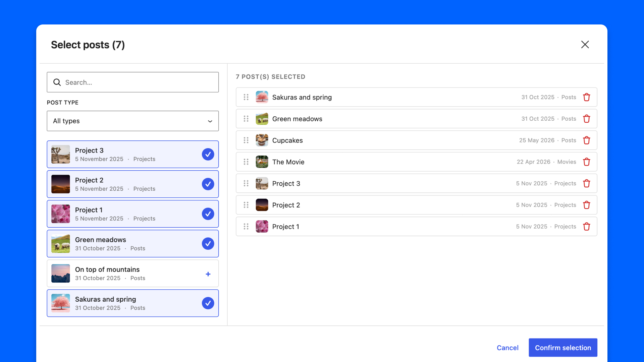644x362 pixels.
Task: Click the "Cupcakes" title in selected posts
Action: 287,140
